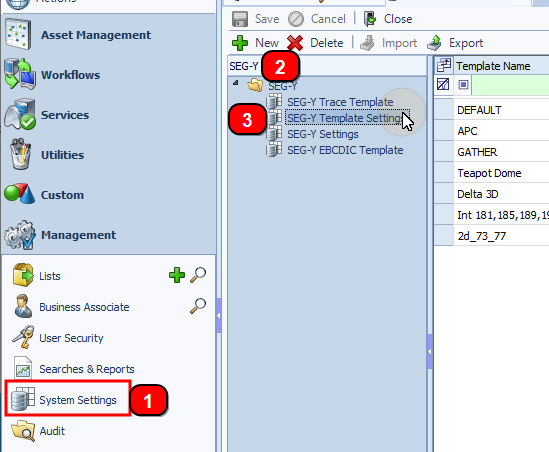This screenshot has height=452, width=549.
Task: Click the Searches & Reports chart icon
Action: [23, 368]
